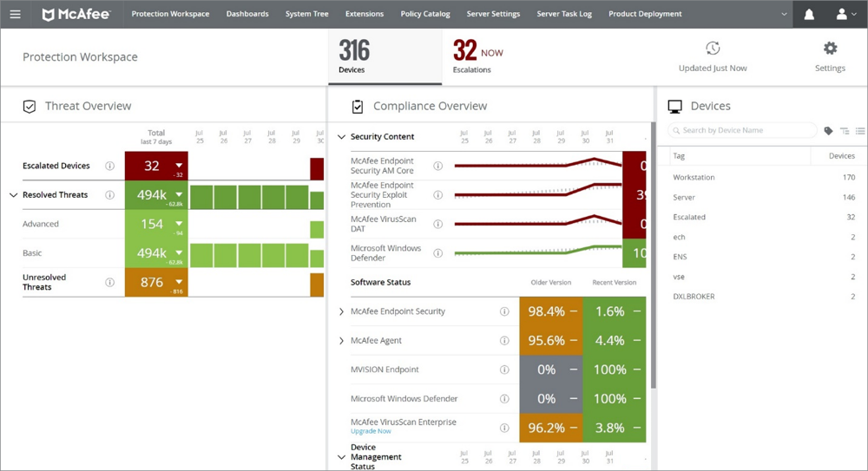Screen dimensions: 868x471
Task: Select the tag view icon in Devices
Action: 828,131
